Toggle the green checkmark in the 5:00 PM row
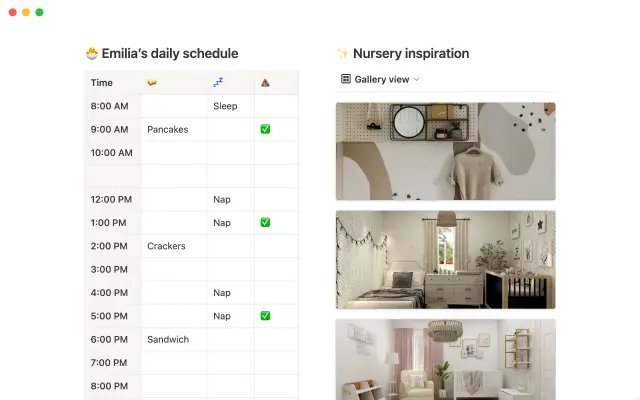The image size is (640, 400). (265, 316)
